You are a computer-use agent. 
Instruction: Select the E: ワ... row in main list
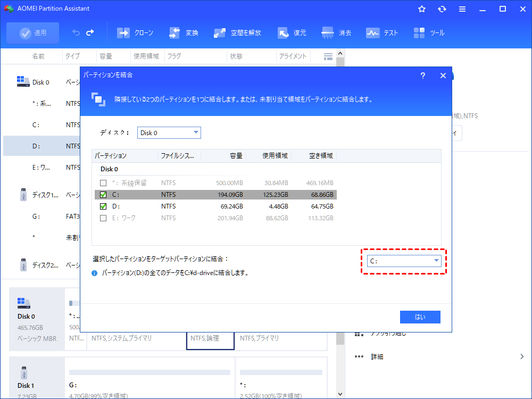pos(41,167)
